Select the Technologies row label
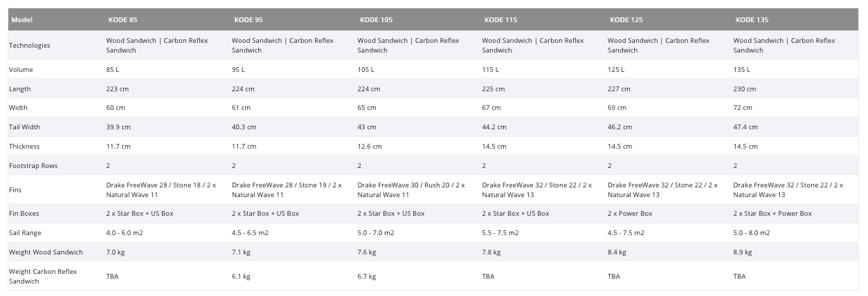 [30, 46]
